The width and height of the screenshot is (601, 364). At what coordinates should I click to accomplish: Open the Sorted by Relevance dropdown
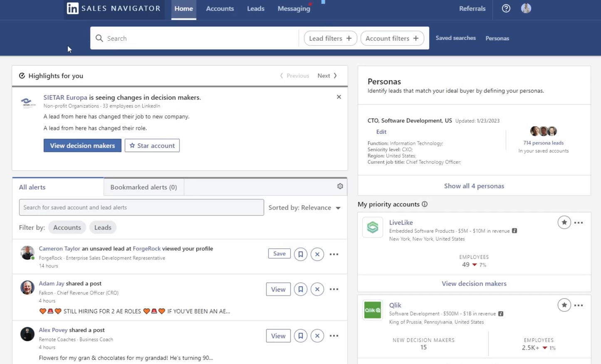[304, 207]
